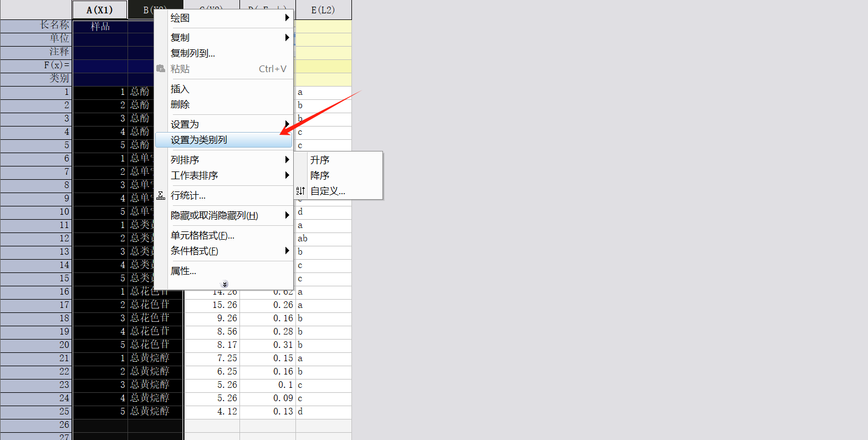Choose 删除 to delete the column
This screenshot has width=868, height=440.
[180, 104]
